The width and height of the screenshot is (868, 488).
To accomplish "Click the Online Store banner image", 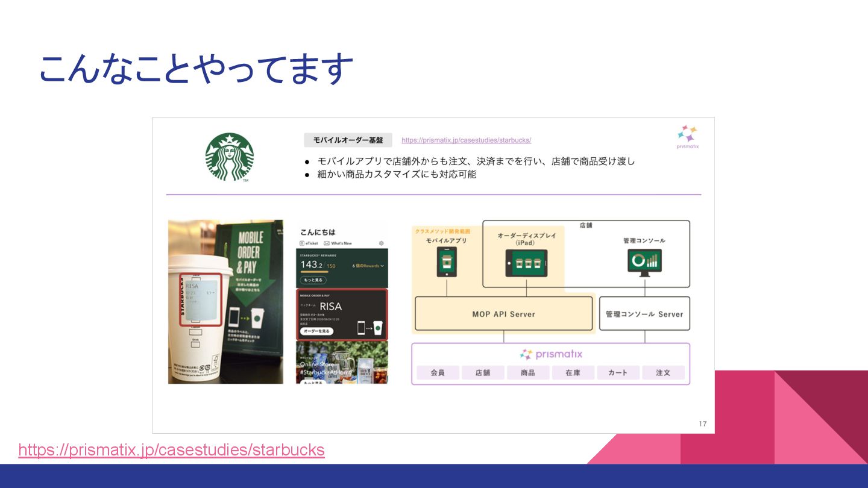I will pyautogui.click(x=342, y=363).
